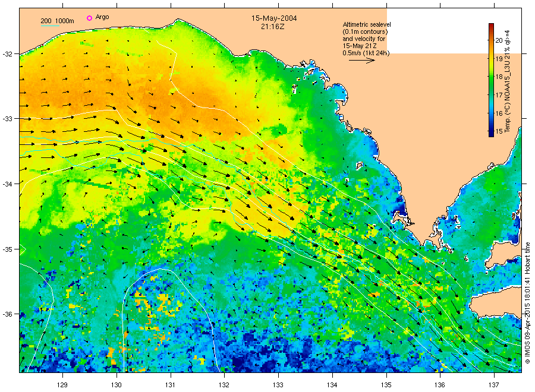Click the magenta Argo circle marker

point(89,18)
